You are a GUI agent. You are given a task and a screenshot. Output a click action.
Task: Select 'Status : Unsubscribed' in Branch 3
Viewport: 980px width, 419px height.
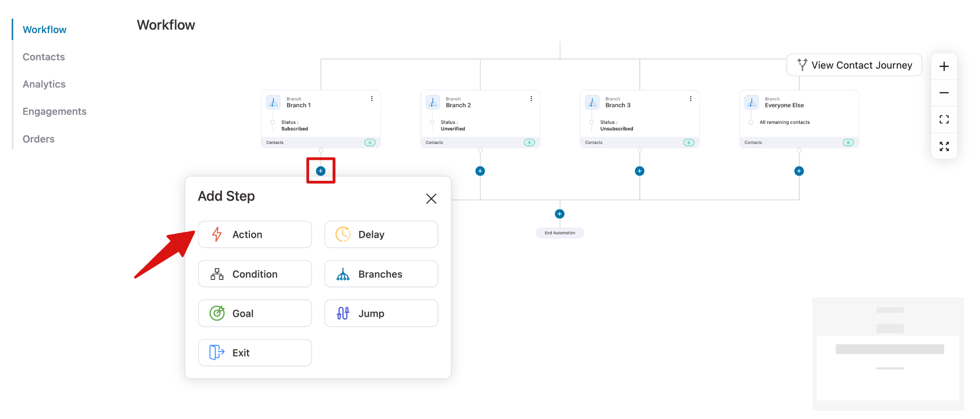tap(616, 125)
